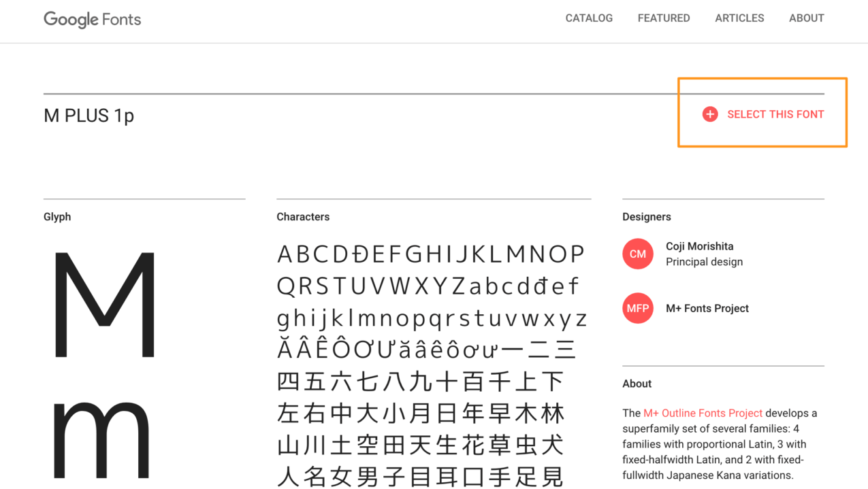This screenshot has width=868, height=489.
Task: Go to the ARTICLES page
Action: click(739, 18)
